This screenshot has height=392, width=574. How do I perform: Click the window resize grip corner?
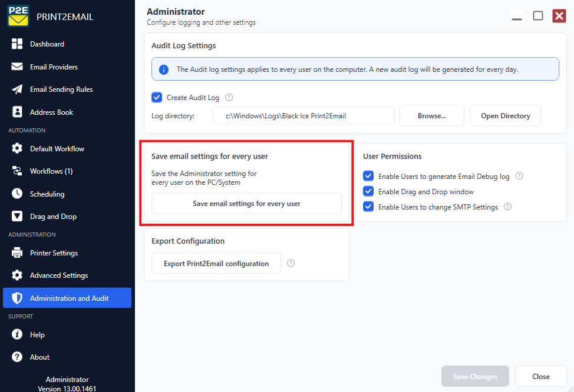point(570,388)
